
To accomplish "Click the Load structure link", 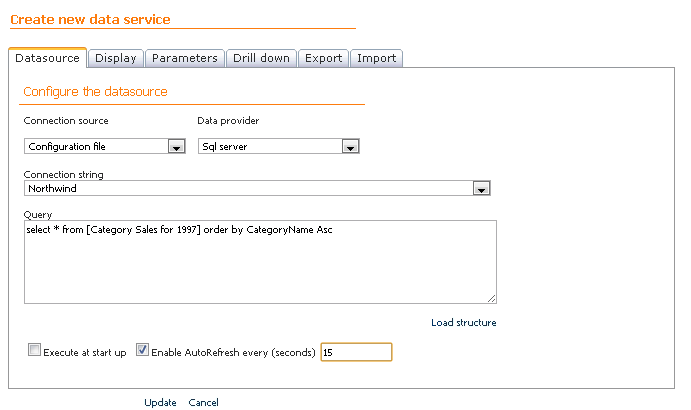I will 464,323.
